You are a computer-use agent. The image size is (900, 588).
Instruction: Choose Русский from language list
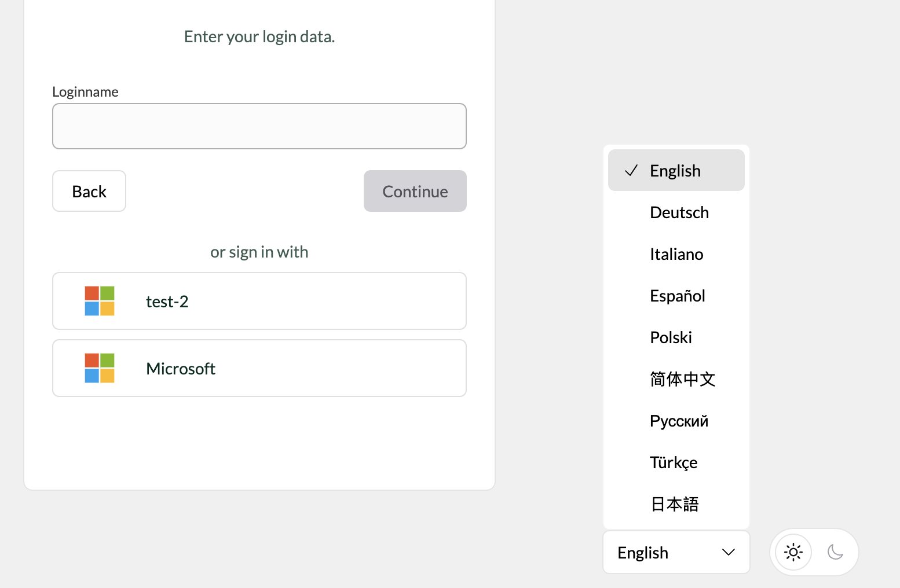[679, 421]
